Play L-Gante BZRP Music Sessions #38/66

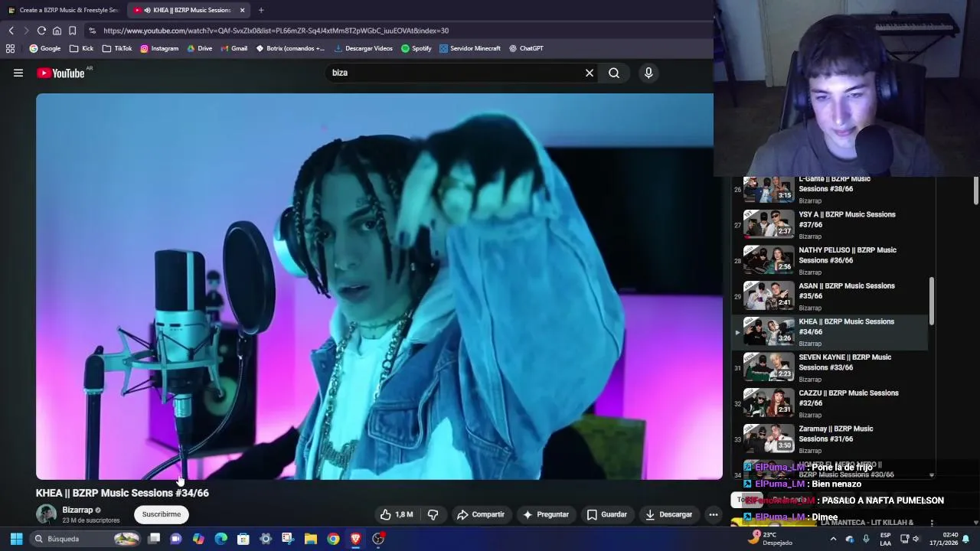[831, 189]
